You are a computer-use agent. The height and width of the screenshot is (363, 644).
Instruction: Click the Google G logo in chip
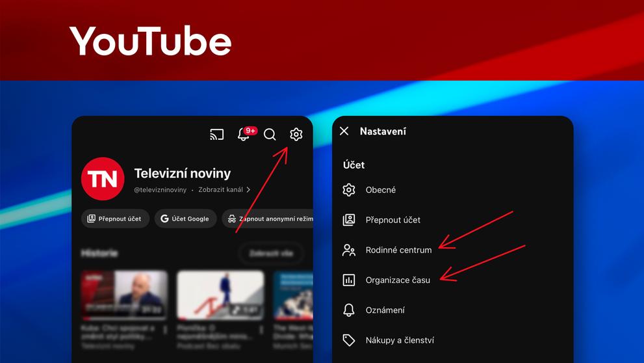click(x=164, y=219)
